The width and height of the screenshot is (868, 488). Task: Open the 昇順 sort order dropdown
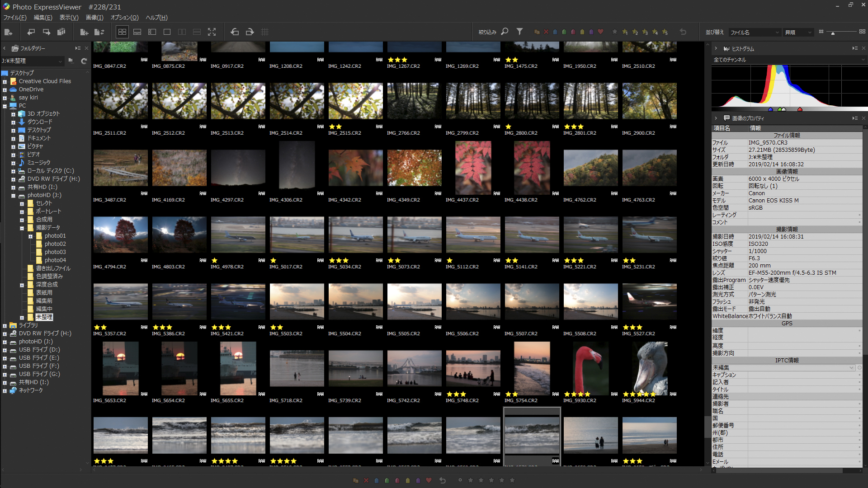click(798, 33)
